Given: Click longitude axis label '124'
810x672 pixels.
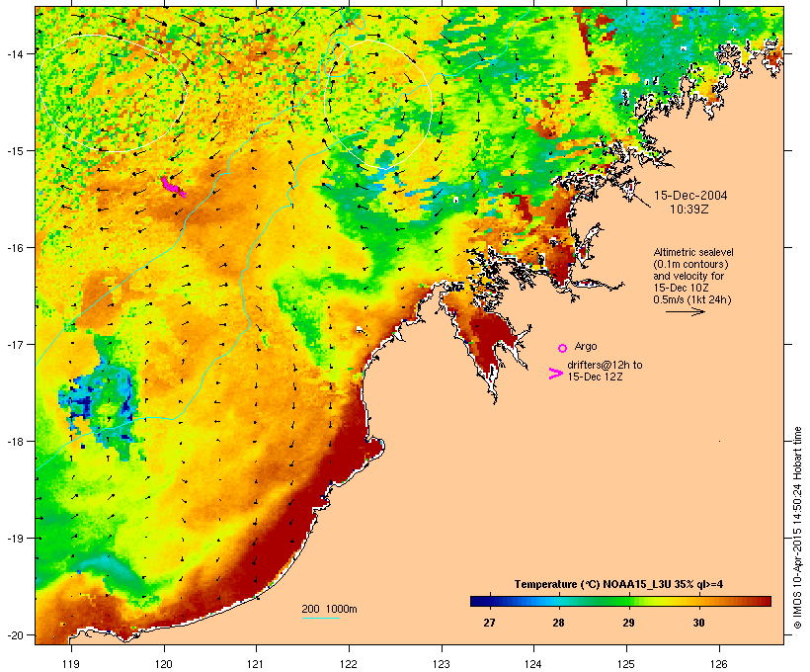Looking at the screenshot, I should point(533,664).
